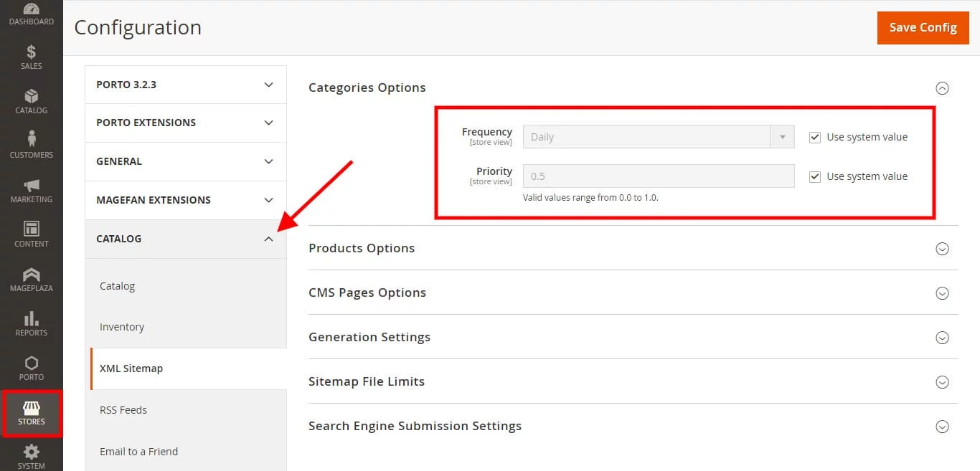Open the Marketing section icon
980x471 pixels.
(31, 190)
